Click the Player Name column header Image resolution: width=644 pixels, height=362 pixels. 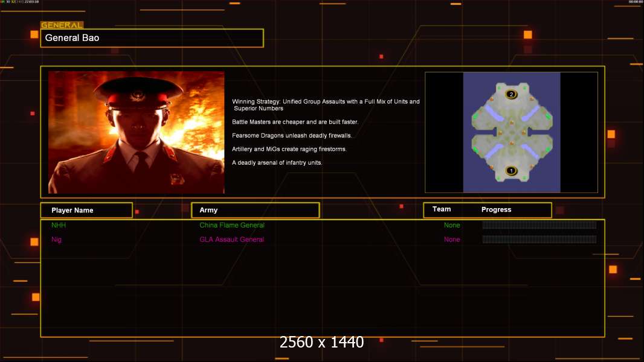click(x=86, y=210)
